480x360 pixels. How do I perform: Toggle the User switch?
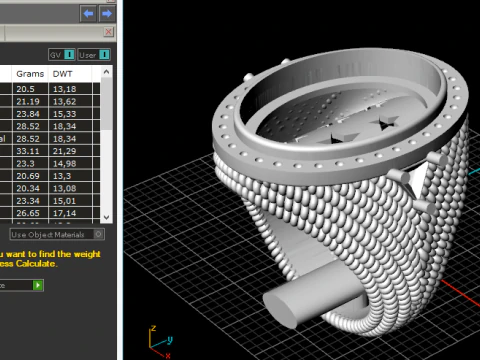(x=94, y=55)
